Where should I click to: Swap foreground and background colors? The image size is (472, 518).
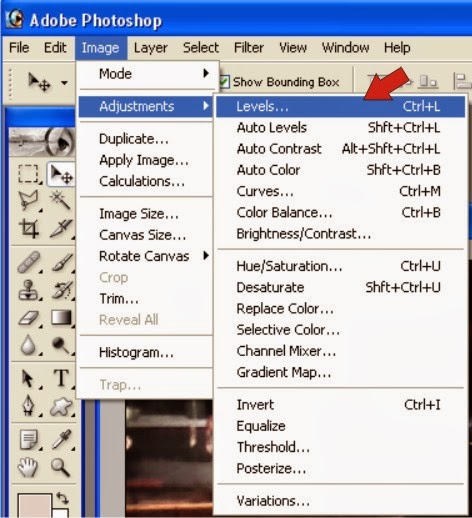click(62, 498)
